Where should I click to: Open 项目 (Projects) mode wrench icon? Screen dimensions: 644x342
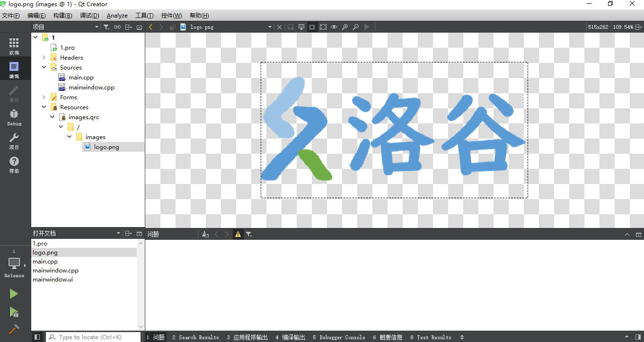(x=14, y=141)
